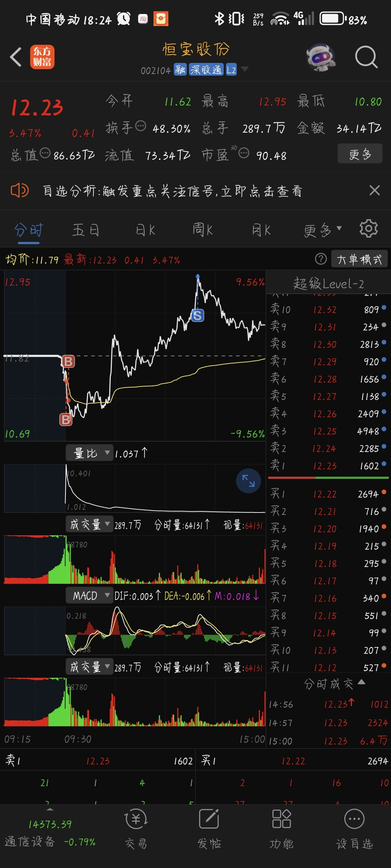Viewport: 391px width, 868px height.
Task: Select 买10 row at 12.13
Action: (x=328, y=650)
